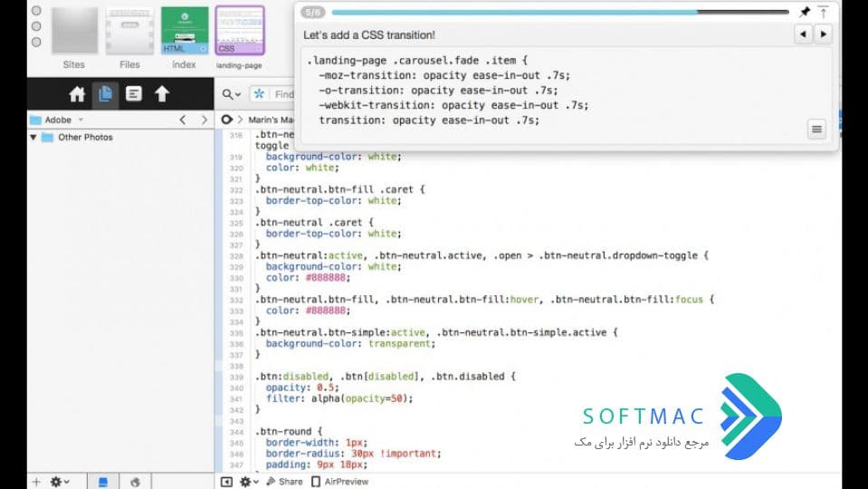Click line number 344 in gutter
The image size is (868, 489).
coord(236,432)
